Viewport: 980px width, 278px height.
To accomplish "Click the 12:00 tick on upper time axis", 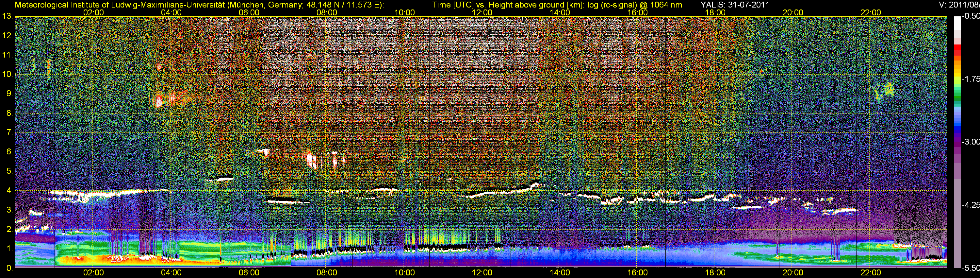I will click(x=482, y=12).
